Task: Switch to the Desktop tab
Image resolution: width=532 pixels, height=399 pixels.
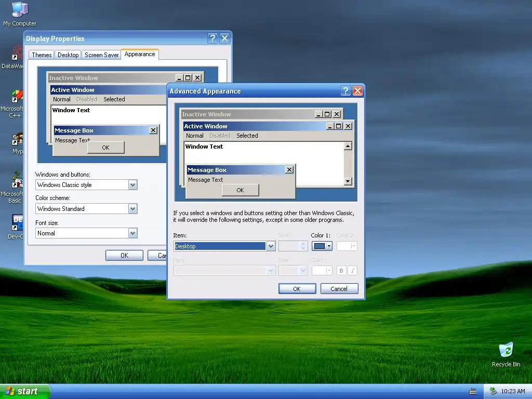Action: click(68, 55)
